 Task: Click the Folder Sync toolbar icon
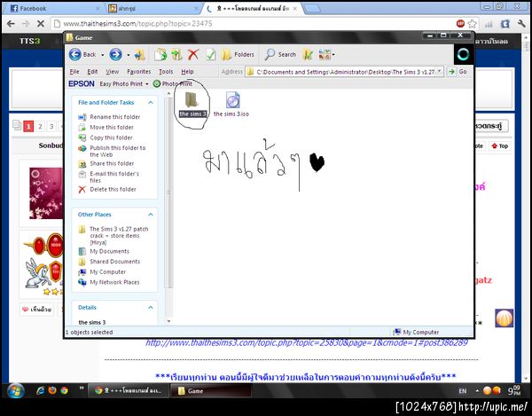(308, 54)
